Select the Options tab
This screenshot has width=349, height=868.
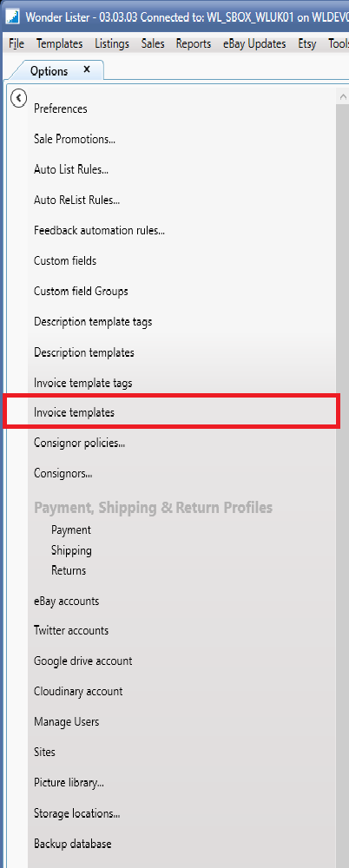[x=49, y=71]
